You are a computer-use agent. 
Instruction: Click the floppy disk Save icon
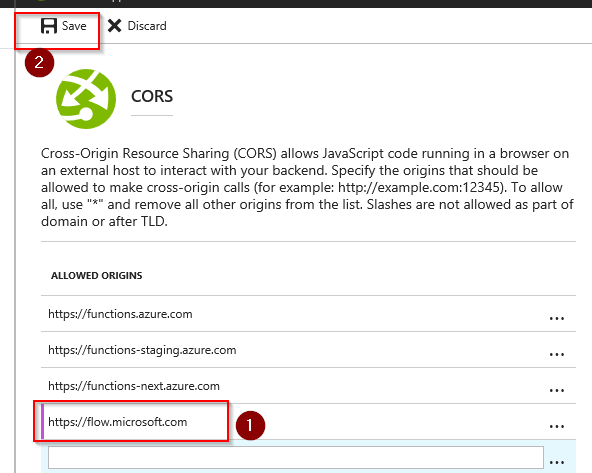49,26
